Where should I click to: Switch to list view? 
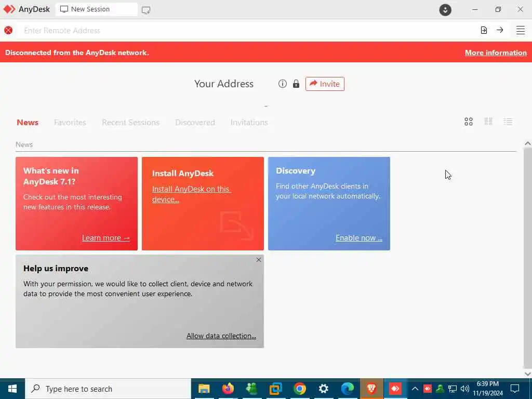(508, 122)
